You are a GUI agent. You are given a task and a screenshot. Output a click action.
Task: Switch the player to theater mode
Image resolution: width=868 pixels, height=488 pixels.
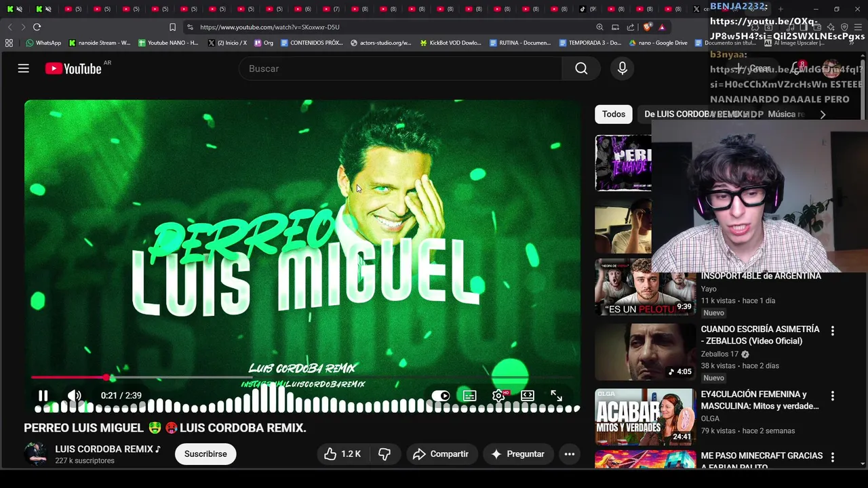(528, 396)
